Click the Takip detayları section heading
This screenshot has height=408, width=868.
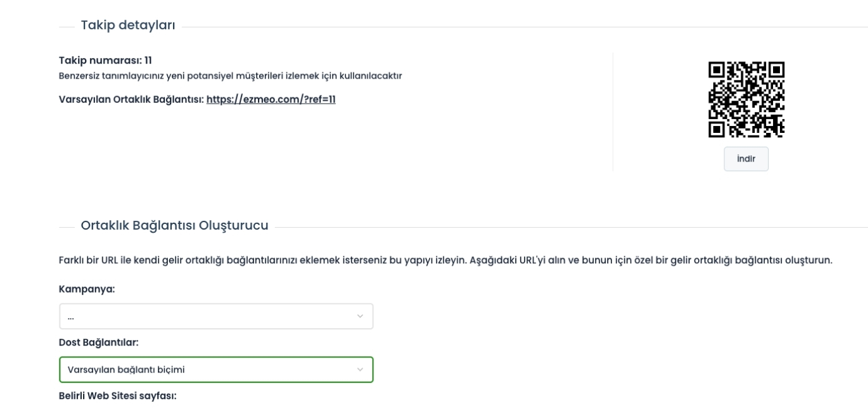click(128, 25)
